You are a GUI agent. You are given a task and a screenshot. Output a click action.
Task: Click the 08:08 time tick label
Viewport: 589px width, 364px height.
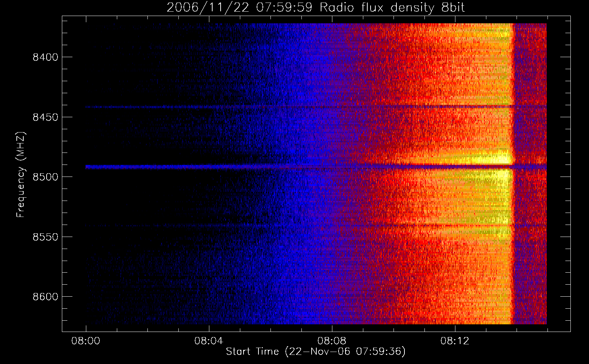click(x=332, y=341)
